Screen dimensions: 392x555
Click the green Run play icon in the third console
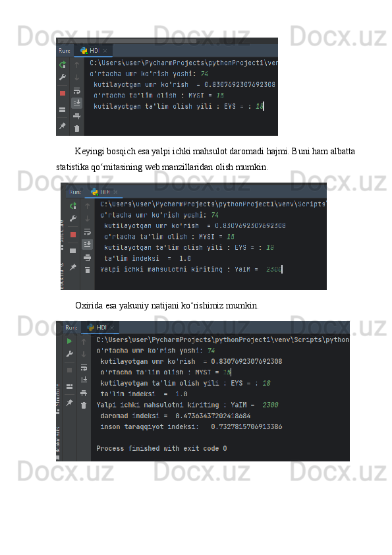point(70,341)
